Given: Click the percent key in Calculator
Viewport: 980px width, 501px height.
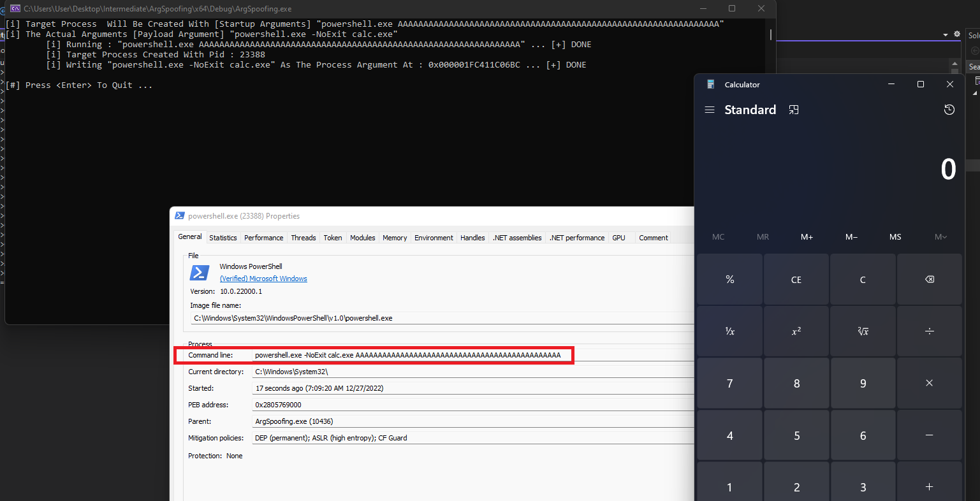Looking at the screenshot, I should pos(730,279).
